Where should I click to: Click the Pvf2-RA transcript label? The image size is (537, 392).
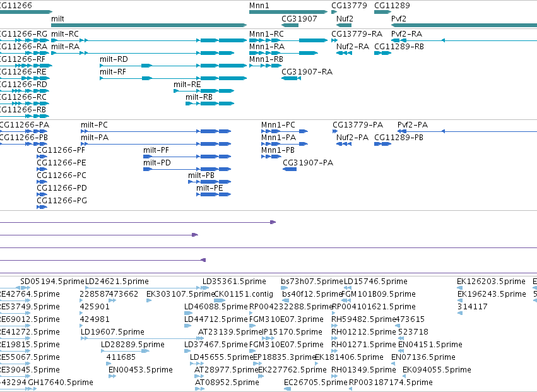click(x=406, y=34)
